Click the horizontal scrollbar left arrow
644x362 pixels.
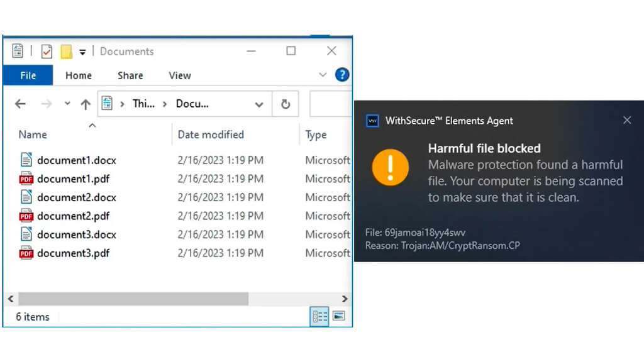click(11, 299)
